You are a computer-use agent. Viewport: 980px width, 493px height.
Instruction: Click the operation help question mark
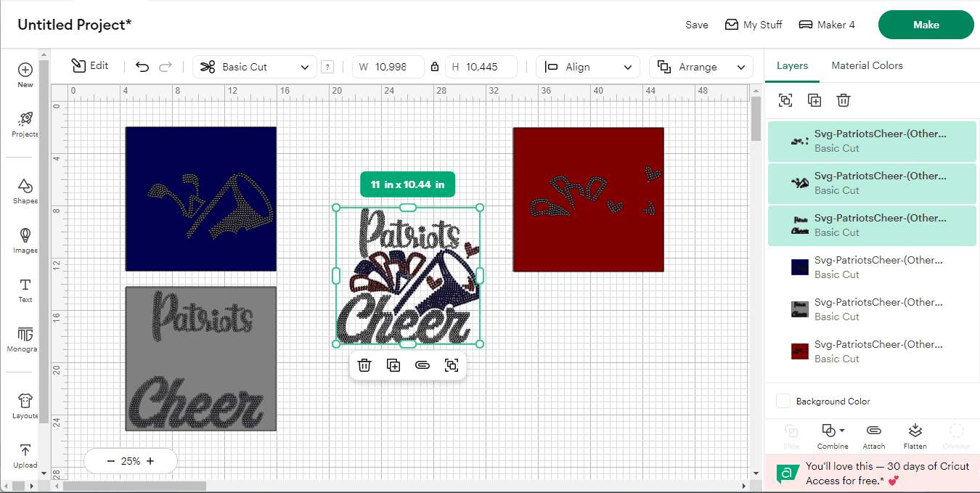[327, 67]
